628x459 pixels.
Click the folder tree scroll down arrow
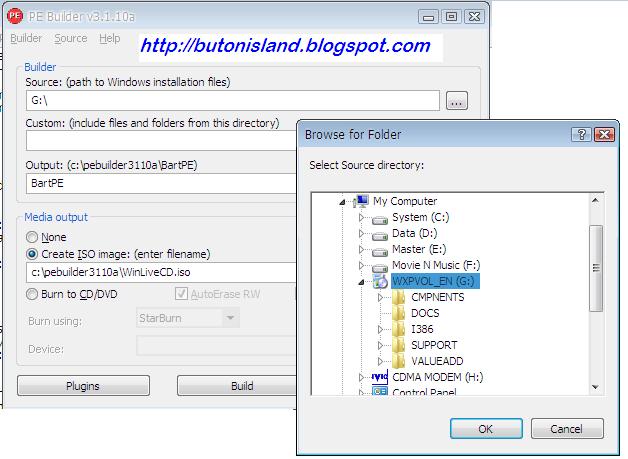pyautogui.click(x=596, y=387)
